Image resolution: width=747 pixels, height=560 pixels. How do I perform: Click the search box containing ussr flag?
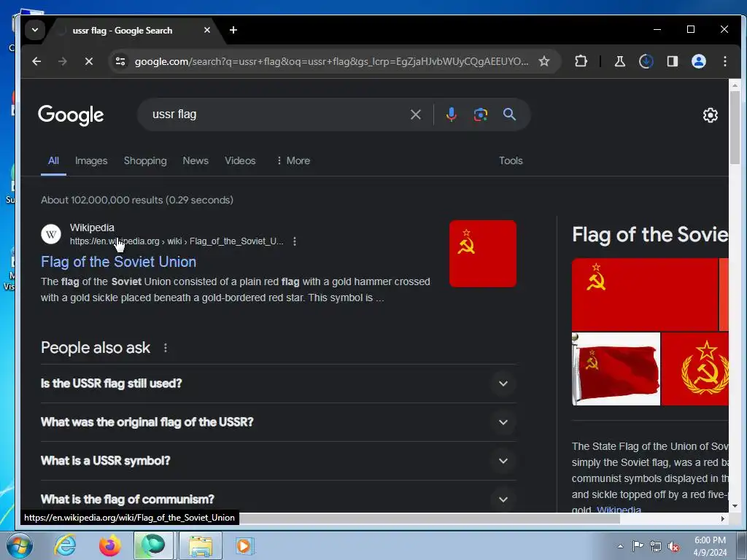(x=276, y=114)
